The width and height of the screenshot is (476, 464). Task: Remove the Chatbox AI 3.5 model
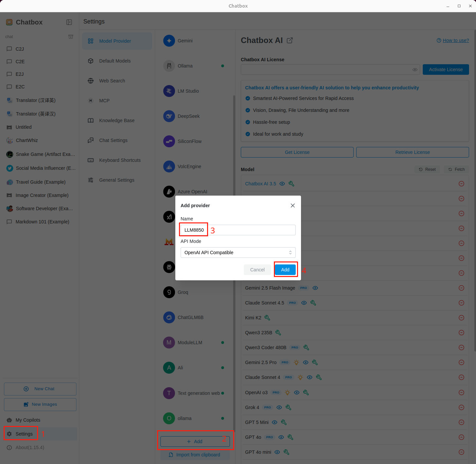point(461,184)
